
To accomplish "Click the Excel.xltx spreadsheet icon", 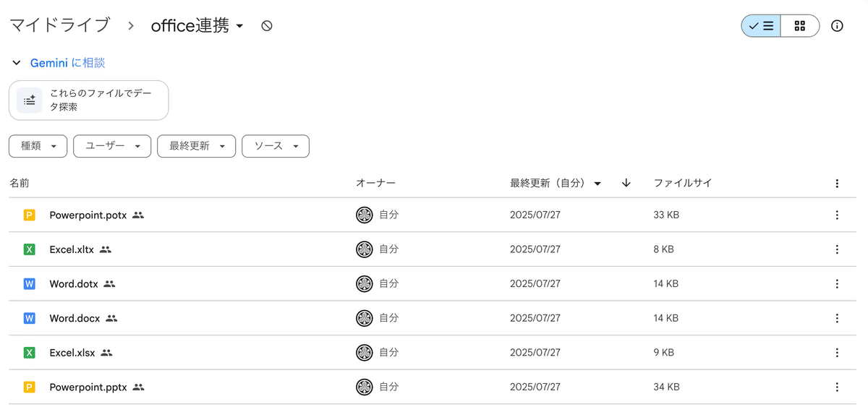I will pos(29,249).
